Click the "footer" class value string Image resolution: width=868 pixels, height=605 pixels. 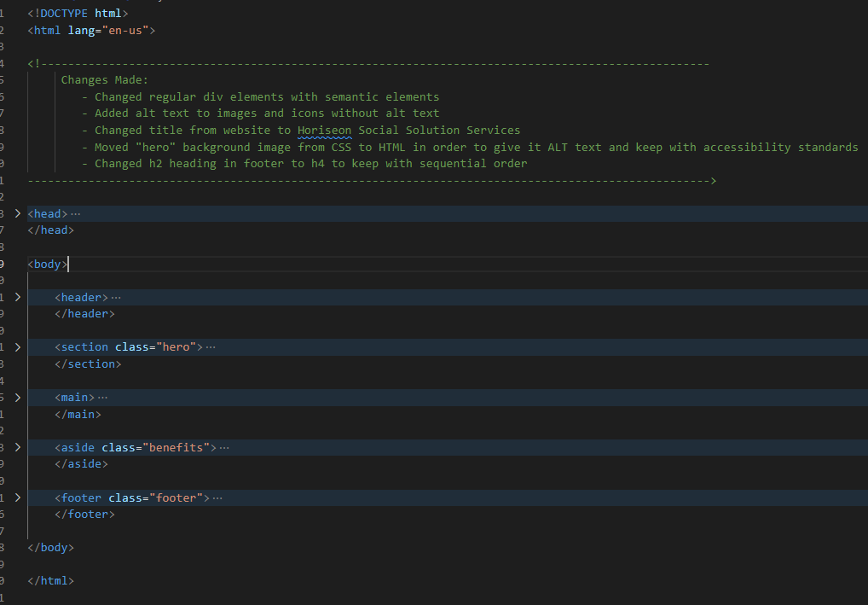pyautogui.click(x=176, y=497)
